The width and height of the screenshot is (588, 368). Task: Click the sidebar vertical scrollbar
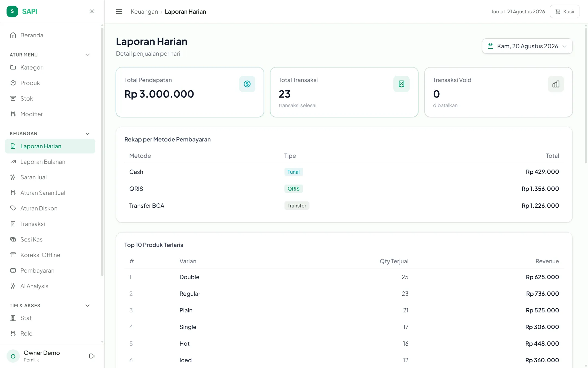(102, 151)
